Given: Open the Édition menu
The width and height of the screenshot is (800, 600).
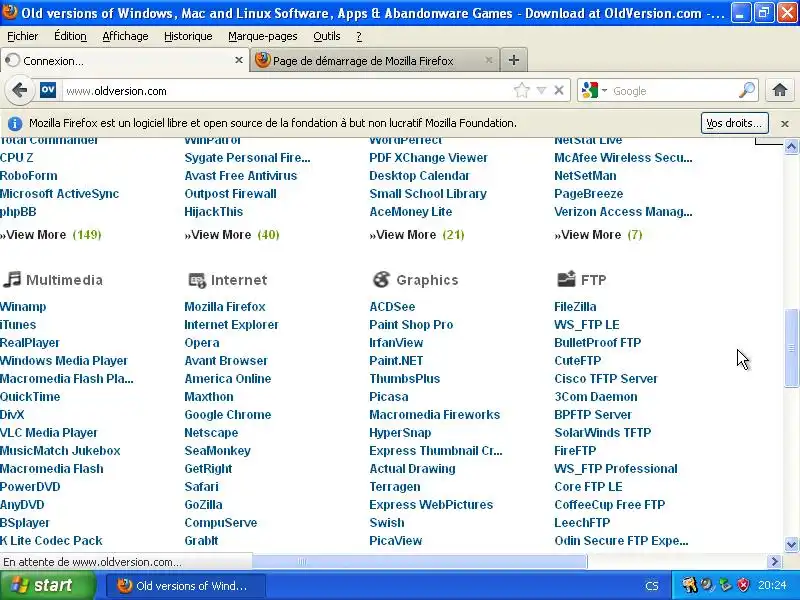Looking at the screenshot, I should (x=70, y=36).
